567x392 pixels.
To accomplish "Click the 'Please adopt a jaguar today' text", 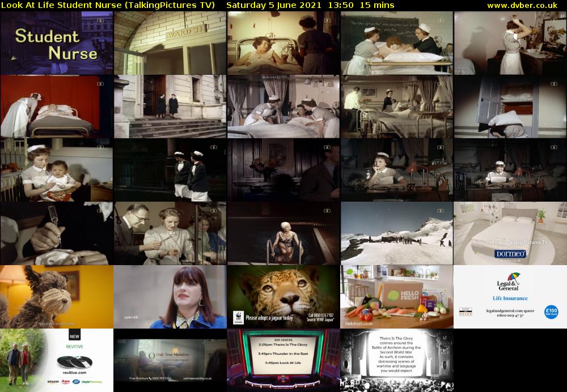I will (269, 318).
